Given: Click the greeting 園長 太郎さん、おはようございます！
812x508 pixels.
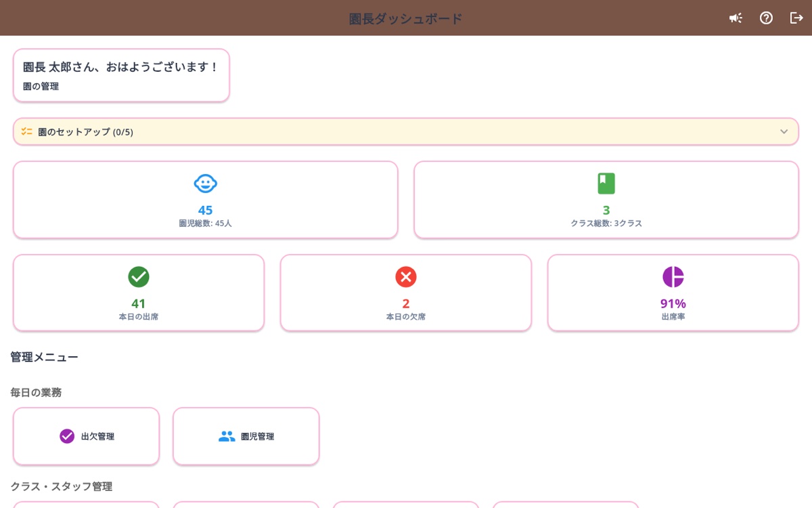Looking at the screenshot, I should coord(121,67).
